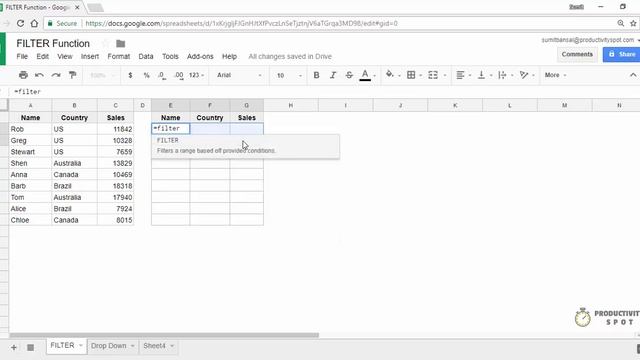Reload the page in browser
This screenshot has width=640, height=360.
[20, 24]
